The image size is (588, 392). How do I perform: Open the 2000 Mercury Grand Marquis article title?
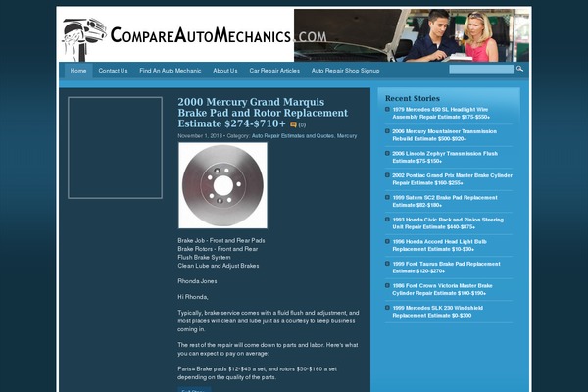pos(263,113)
